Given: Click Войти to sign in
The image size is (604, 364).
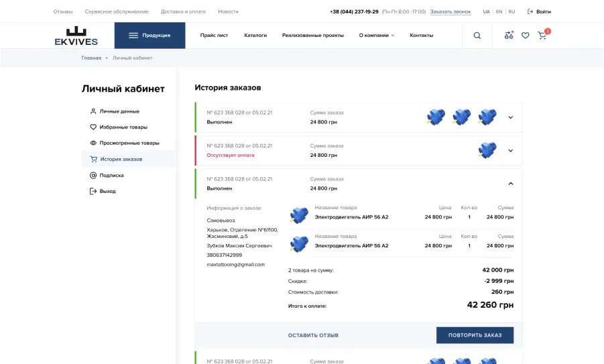Looking at the screenshot, I should point(544,11).
